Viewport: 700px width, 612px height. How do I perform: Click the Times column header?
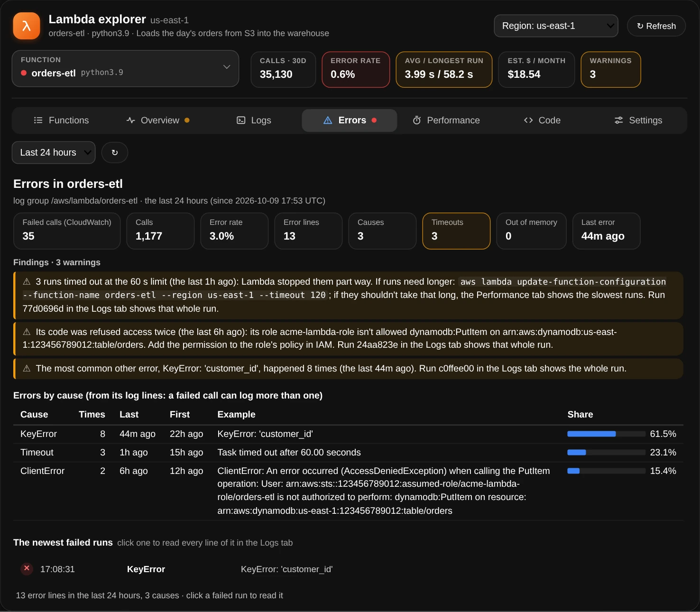click(92, 415)
